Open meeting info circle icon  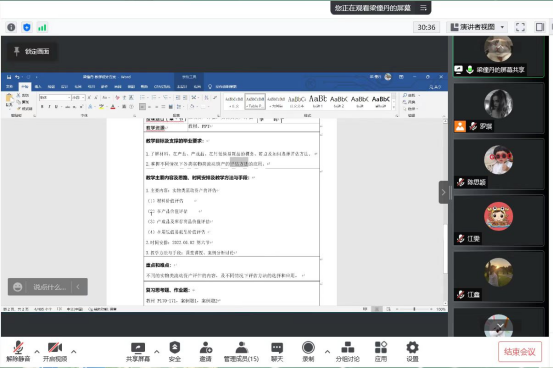pos(11,27)
